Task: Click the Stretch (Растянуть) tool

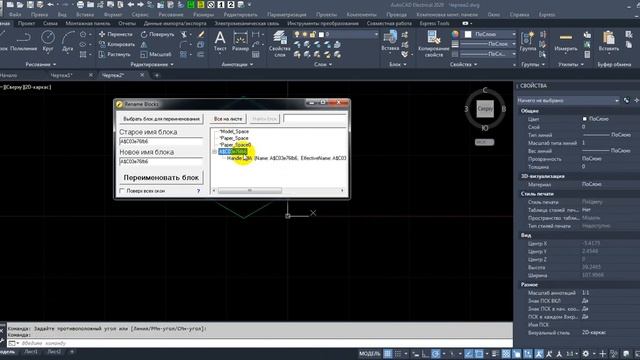Action: coord(115,54)
